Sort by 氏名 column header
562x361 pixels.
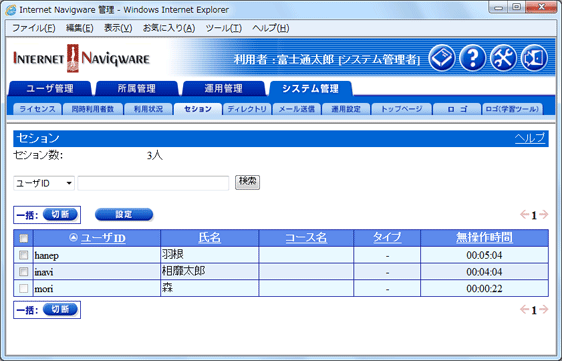click(210, 237)
